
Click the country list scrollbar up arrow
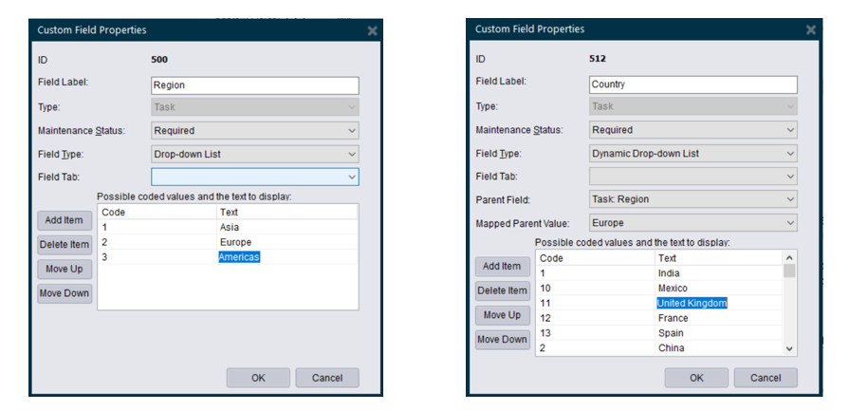click(789, 258)
